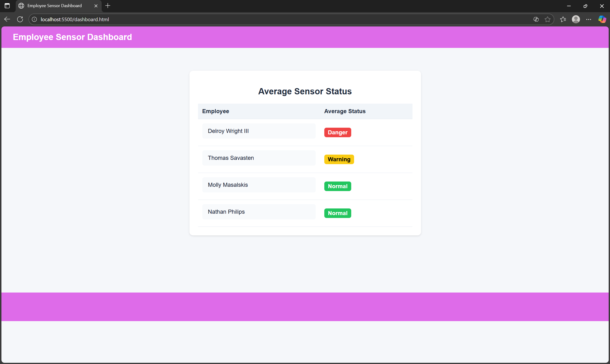Viewport: 610px width, 364px height.
Task: Click the red Danger status badge
Action: pos(337,132)
